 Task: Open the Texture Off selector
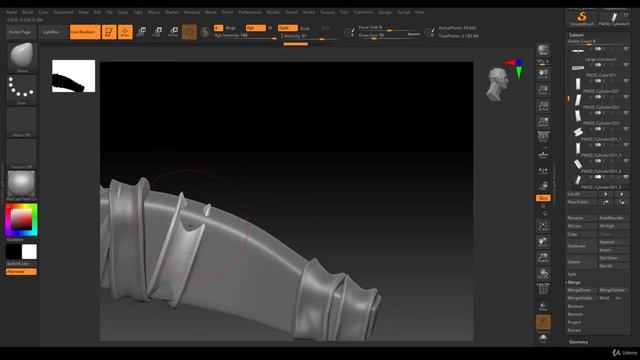tap(22, 153)
